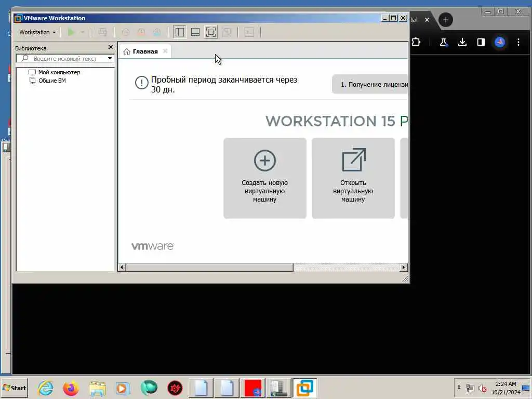Click the red gear taskbar icon
This screenshot has height=399, width=532.
coord(175,388)
